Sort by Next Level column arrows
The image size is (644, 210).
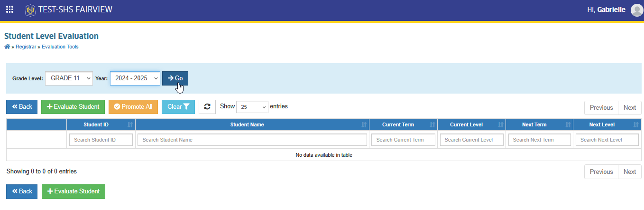click(636, 125)
